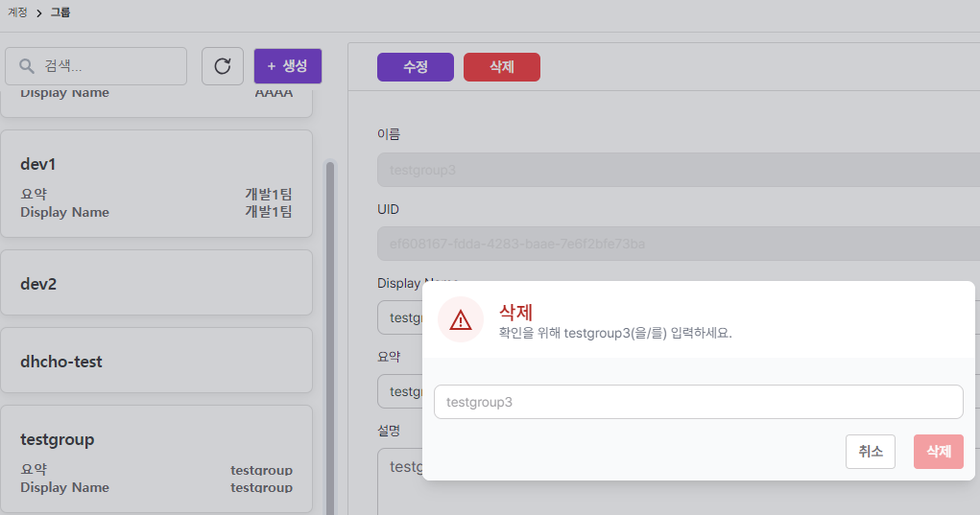This screenshot has height=515, width=980.
Task: Click the UID field label
Action: (388, 209)
